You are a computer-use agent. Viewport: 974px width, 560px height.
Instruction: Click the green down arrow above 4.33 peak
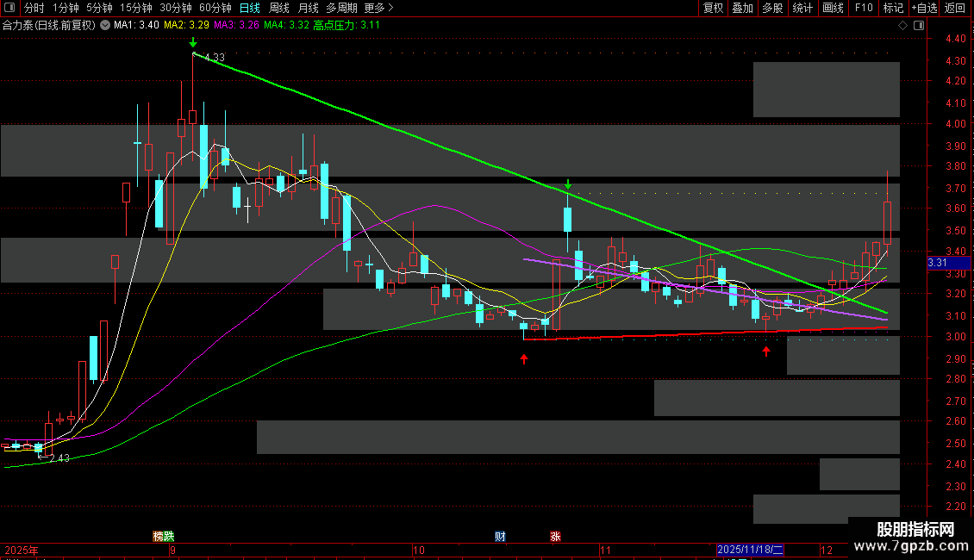pos(193,42)
